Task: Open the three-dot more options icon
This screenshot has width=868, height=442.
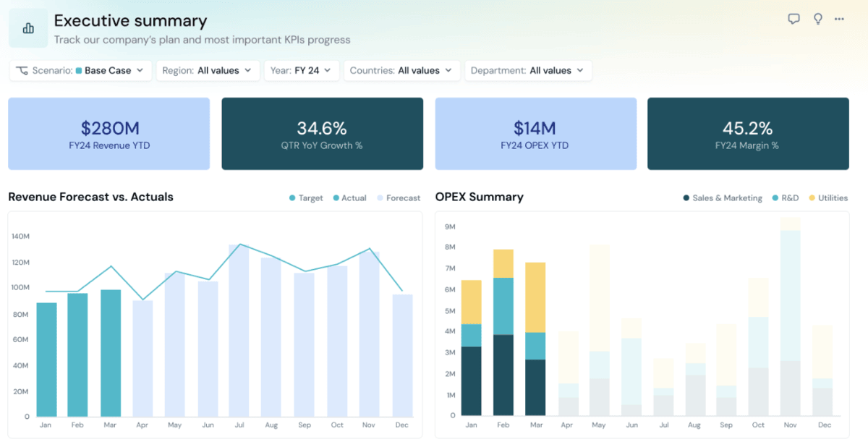Action: pos(841,19)
